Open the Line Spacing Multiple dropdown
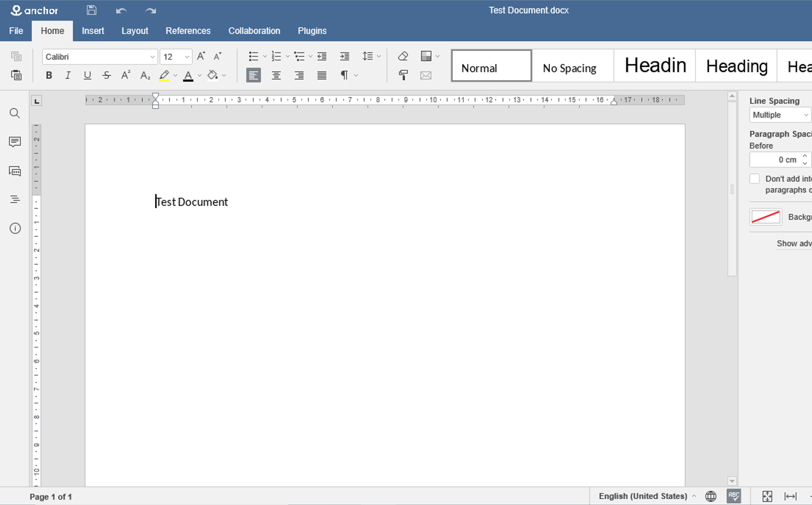The image size is (812, 505). pyautogui.click(x=779, y=115)
